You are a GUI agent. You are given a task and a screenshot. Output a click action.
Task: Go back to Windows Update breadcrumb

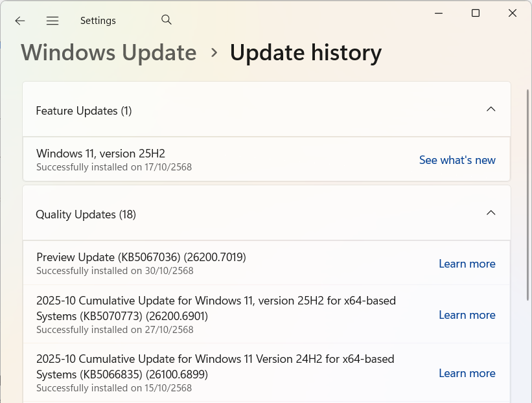109,52
